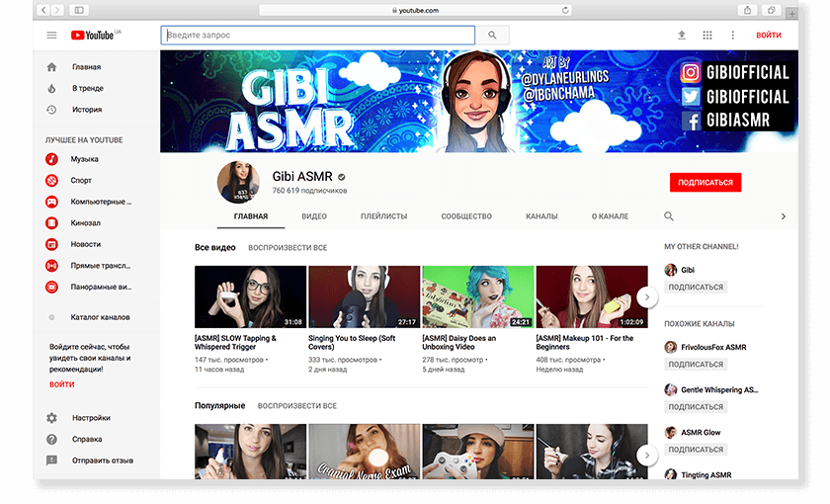Click the search query input field

click(316, 35)
